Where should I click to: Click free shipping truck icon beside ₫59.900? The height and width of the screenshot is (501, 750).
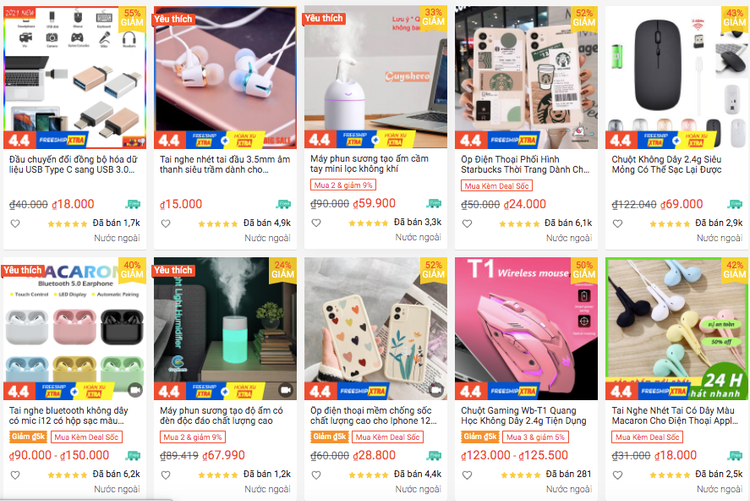point(434,203)
